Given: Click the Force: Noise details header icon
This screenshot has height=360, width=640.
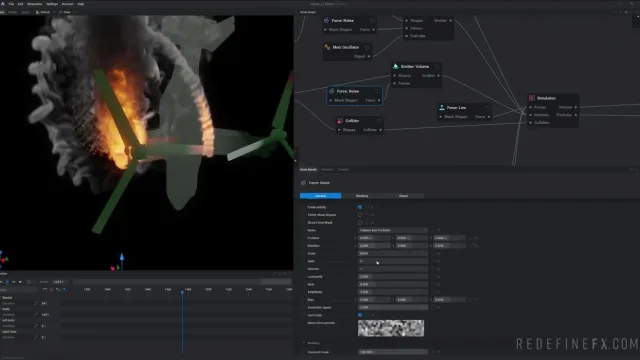Looking at the screenshot, I should point(303,183).
